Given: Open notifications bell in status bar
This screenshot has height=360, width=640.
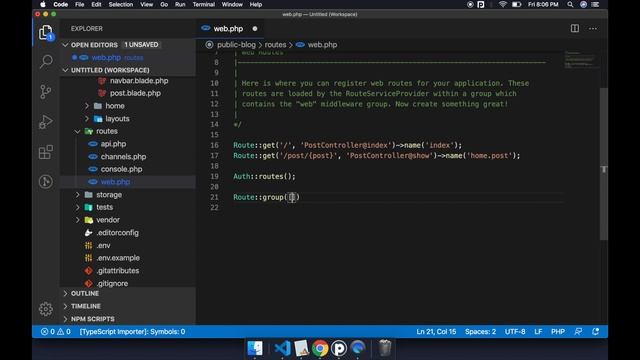Looking at the screenshot, I should (x=596, y=331).
